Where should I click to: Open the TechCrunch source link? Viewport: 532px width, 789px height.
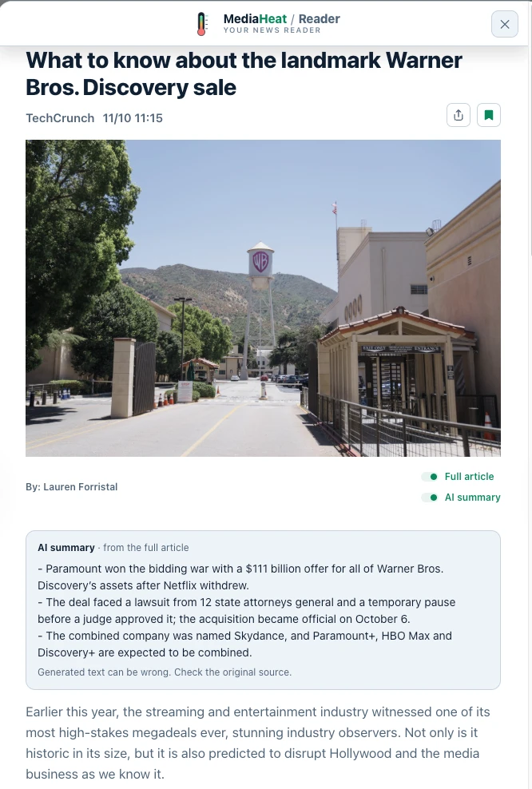[x=60, y=118]
